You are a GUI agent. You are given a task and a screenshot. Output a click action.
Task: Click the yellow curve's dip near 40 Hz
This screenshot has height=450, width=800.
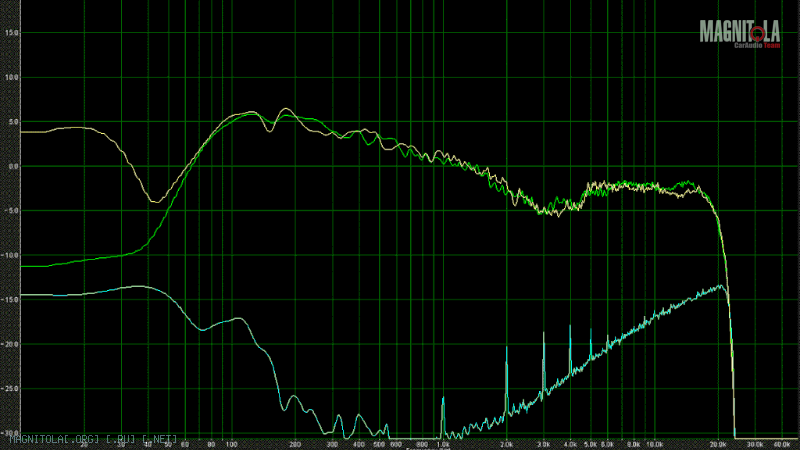point(154,202)
